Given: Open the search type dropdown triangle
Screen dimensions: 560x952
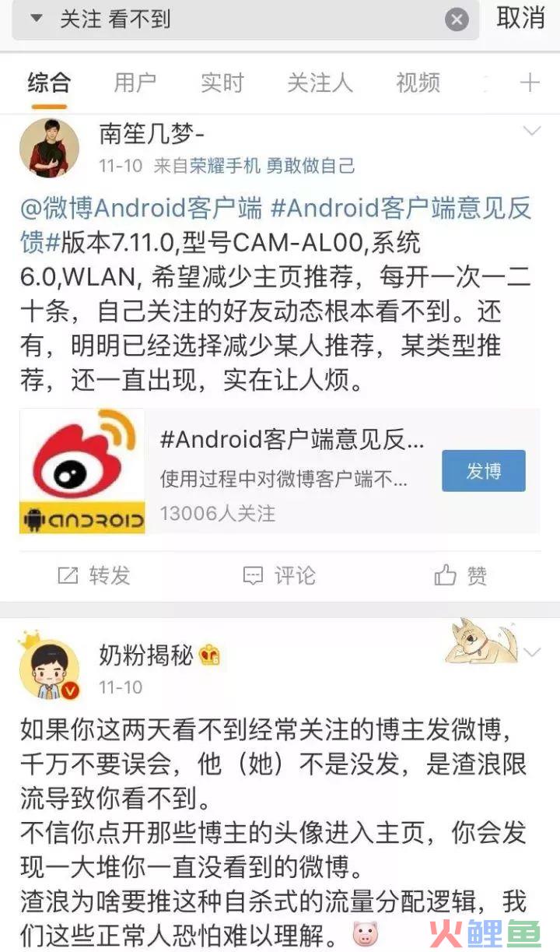Looking at the screenshot, I should point(36,18).
